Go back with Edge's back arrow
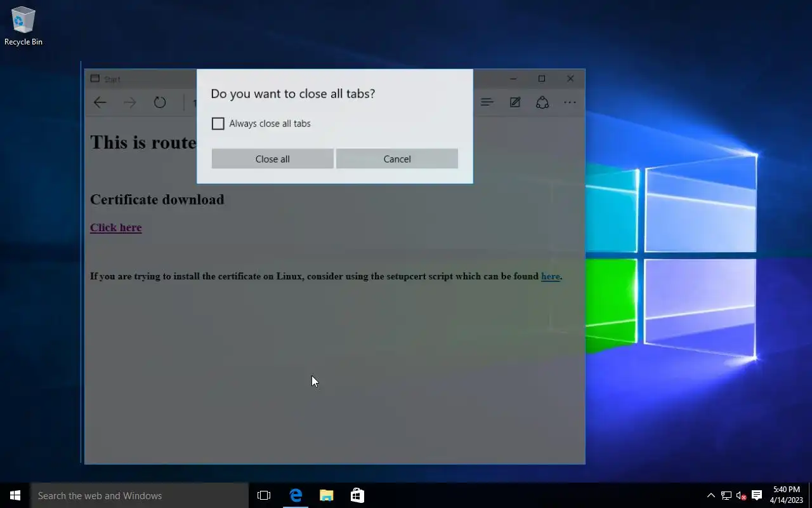The width and height of the screenshot is (812, 508). 100,102
